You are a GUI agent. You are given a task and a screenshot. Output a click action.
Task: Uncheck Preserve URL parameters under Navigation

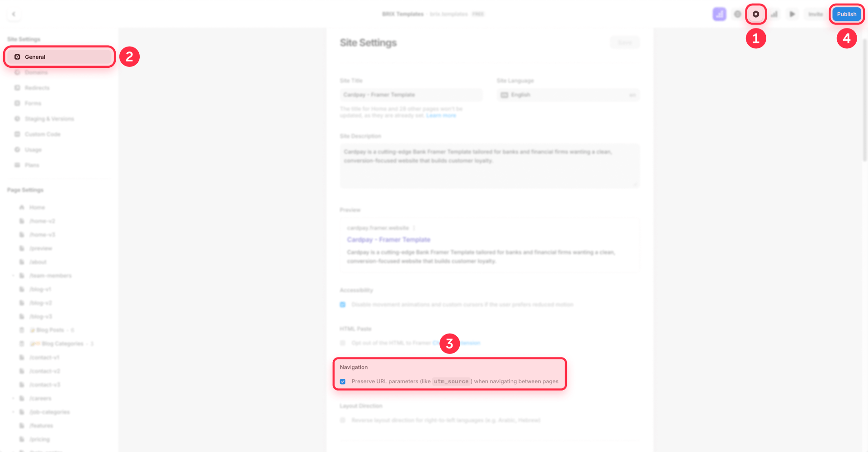(x=343, y=381)
